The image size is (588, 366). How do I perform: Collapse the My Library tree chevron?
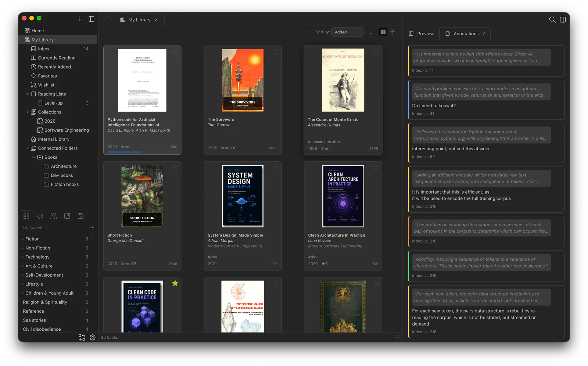(x=21, y=40)
